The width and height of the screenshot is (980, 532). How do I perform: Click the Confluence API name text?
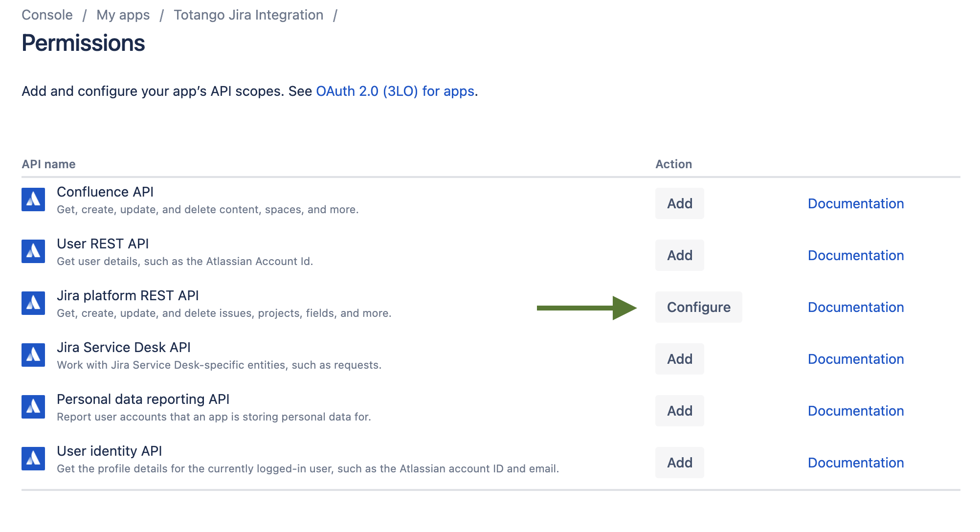(x=105, y=192)
